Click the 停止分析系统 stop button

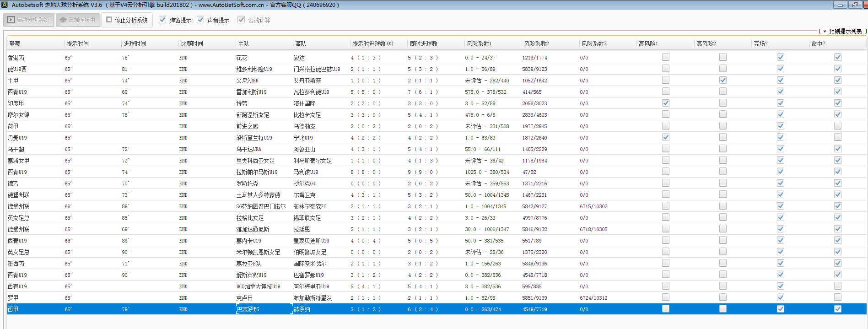point(127,20)
